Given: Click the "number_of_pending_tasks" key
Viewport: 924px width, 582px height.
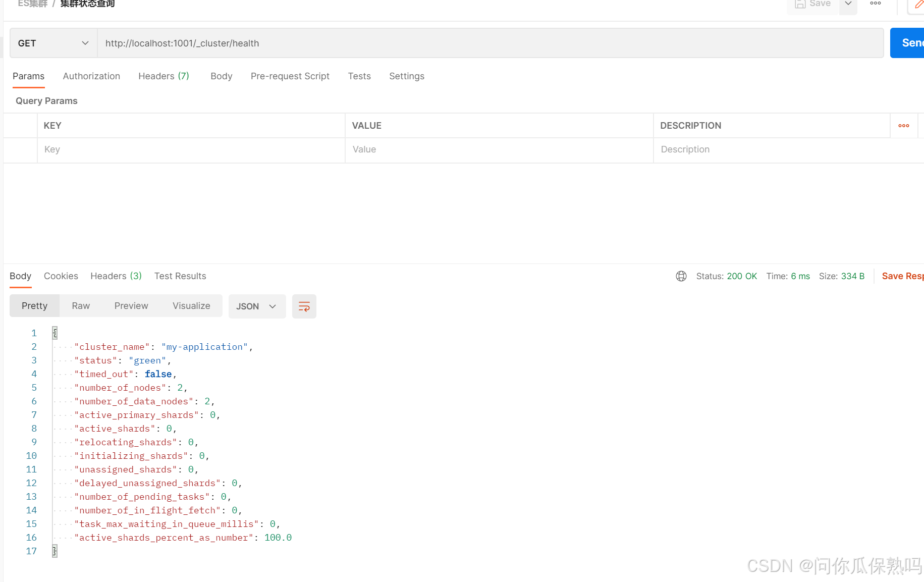Looking at the screenshot, I should pyautogui.click(x=142, y=497).
